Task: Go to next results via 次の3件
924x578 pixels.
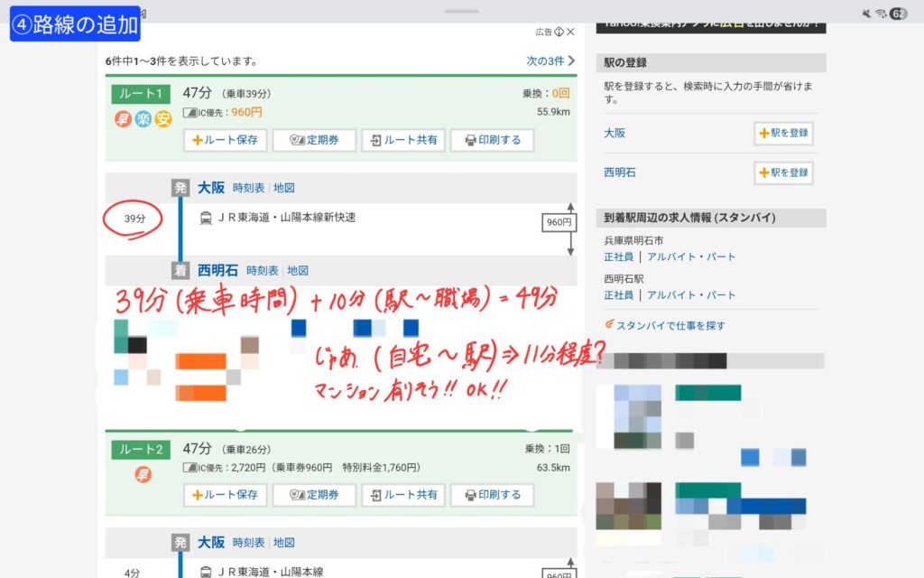Action: [x=550, y=61]
